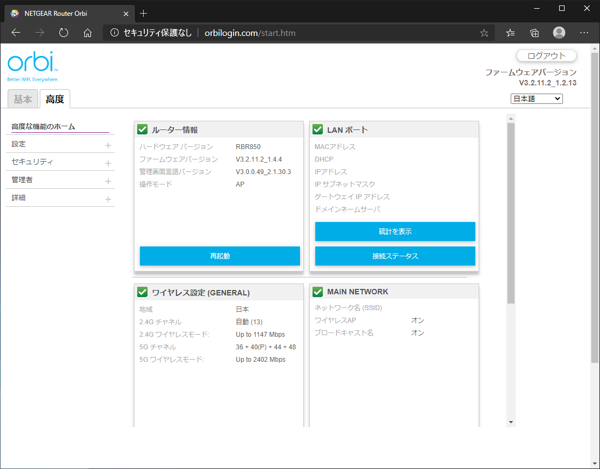Screen dimensions: 600x469
Task: Click the ドメインネームサーバ label
Action: (x=347, y=210)
